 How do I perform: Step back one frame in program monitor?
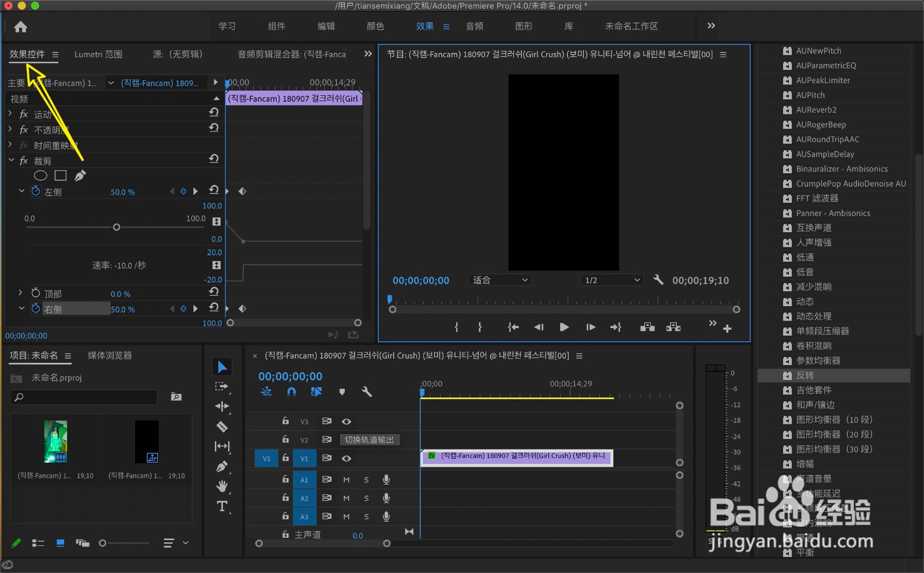point(539,327)
